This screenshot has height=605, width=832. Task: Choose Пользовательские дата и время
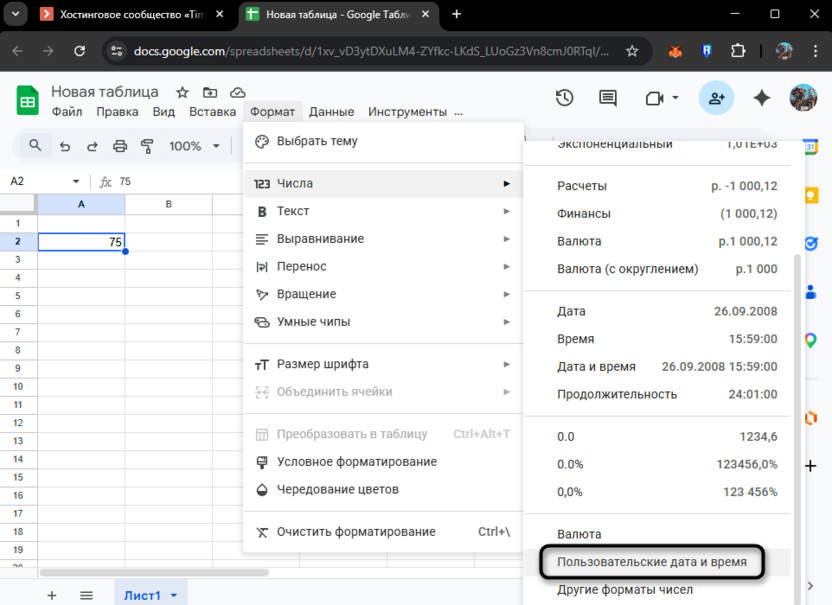tap(652, 562)
